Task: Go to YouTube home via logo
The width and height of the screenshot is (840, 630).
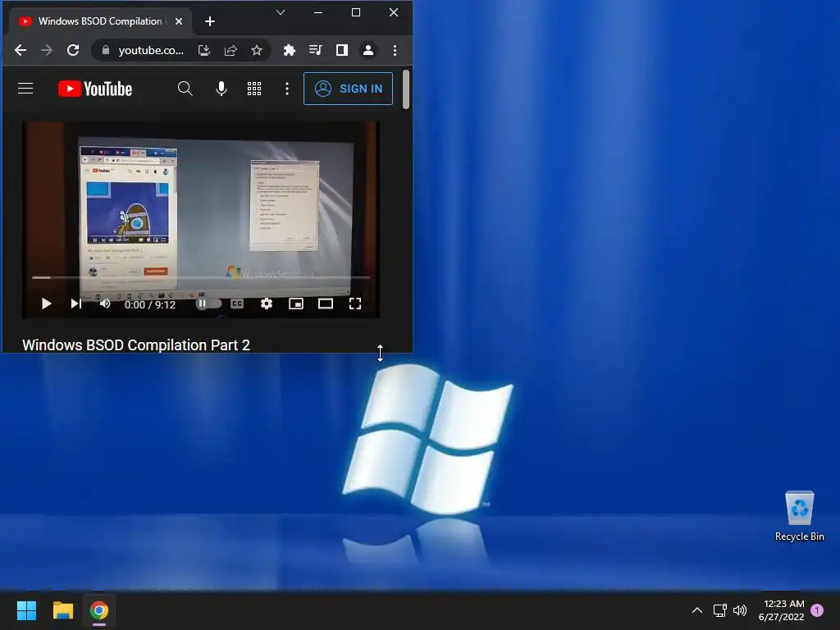Action: (x=95, y=89)
